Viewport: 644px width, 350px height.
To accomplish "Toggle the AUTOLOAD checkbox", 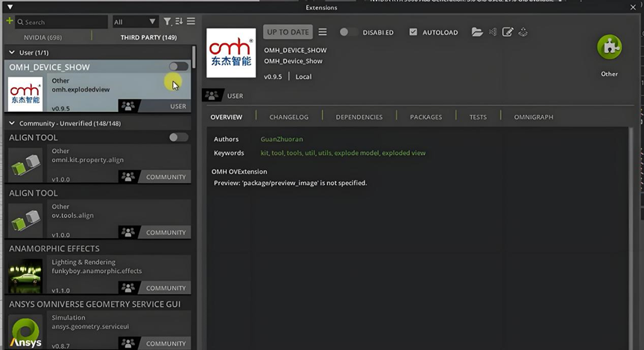I will pyautogui.click(x=413, y=32).
